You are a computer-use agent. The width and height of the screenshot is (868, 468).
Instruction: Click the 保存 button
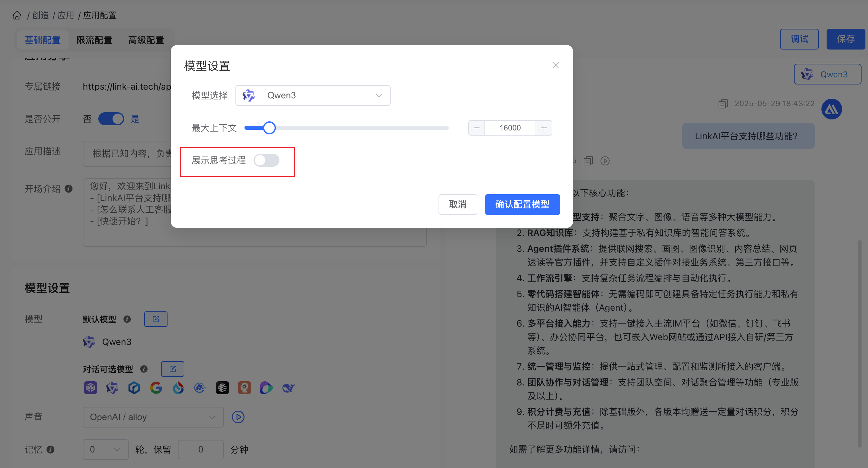846,39
